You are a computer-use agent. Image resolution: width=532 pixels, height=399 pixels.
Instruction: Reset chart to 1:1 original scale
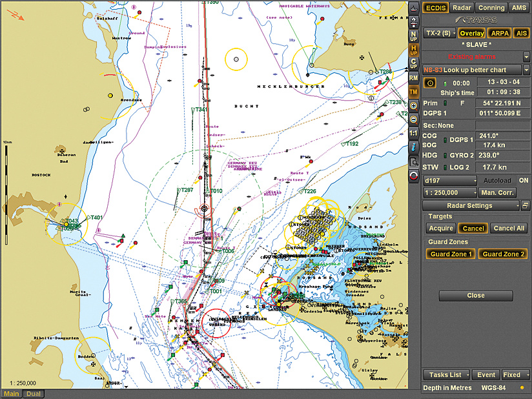[414, 133]
